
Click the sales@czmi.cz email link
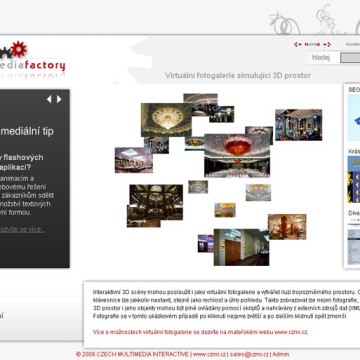[x=249, y=354]
